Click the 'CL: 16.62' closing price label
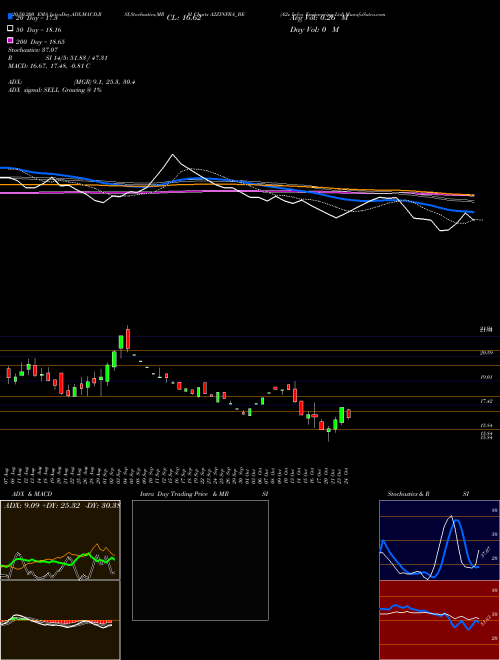 184,18
